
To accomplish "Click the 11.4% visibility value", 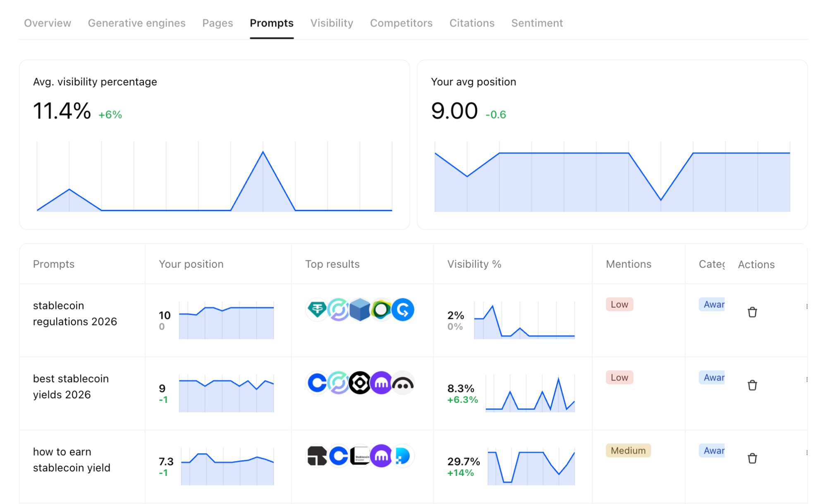I will click(x=62, y=111).
